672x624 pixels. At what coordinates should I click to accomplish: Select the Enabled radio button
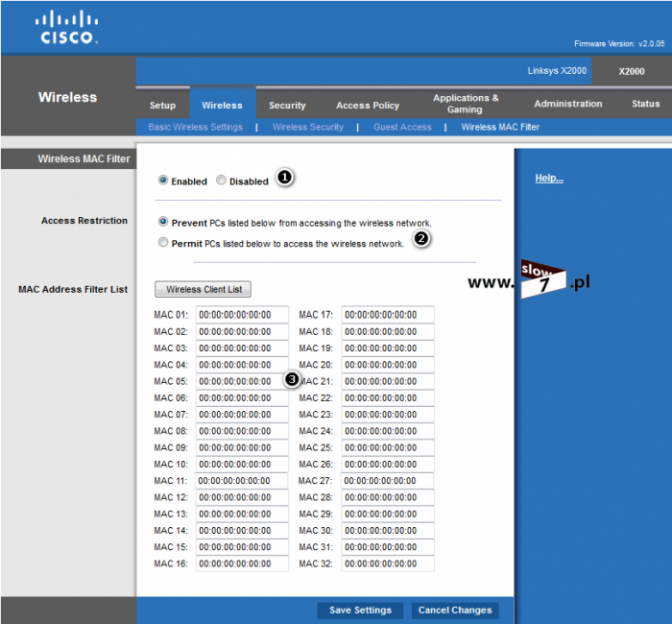(x=163, y=180)
